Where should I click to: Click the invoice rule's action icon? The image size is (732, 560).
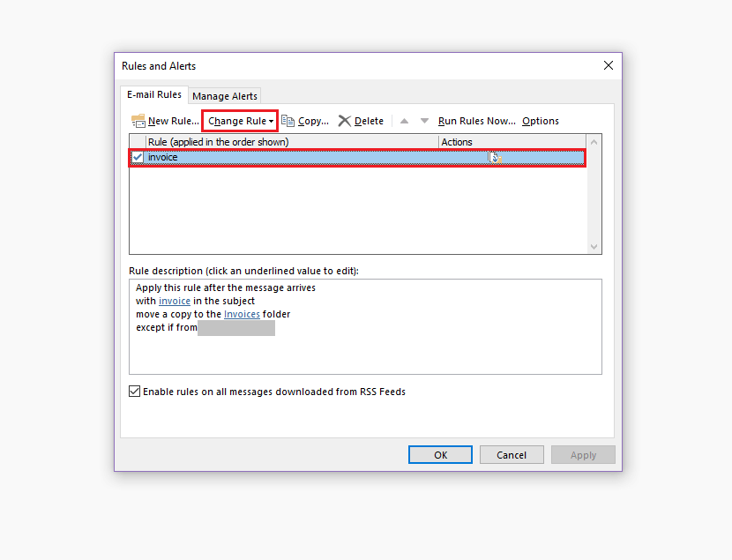point(495,157)
